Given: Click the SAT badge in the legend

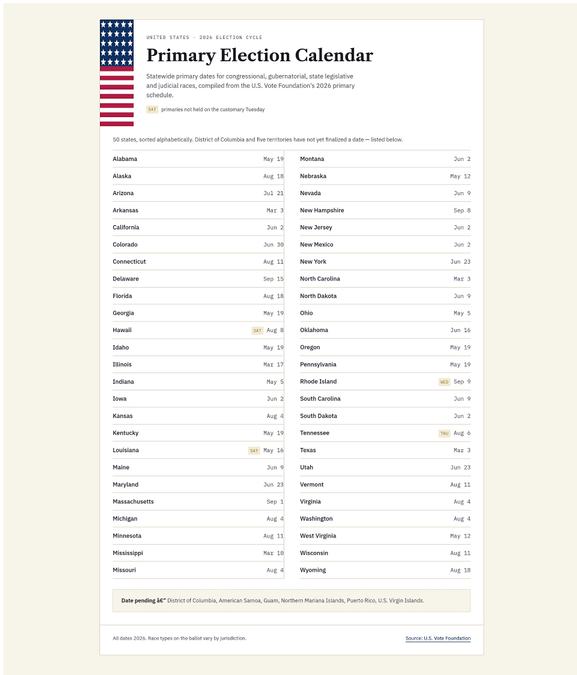Looking at the screenshot, I should (x=152, y=109).
